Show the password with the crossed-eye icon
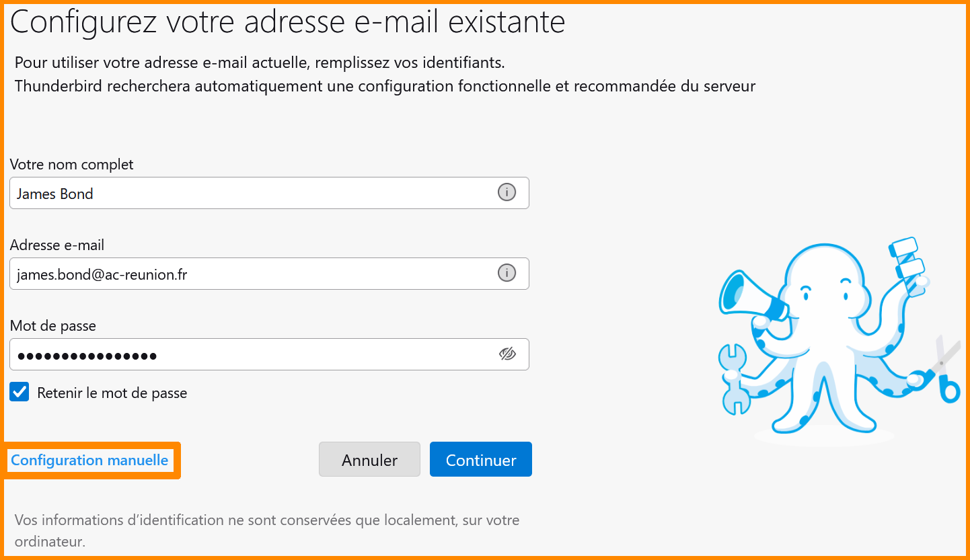The image size is (970, 560). point(507,354)
